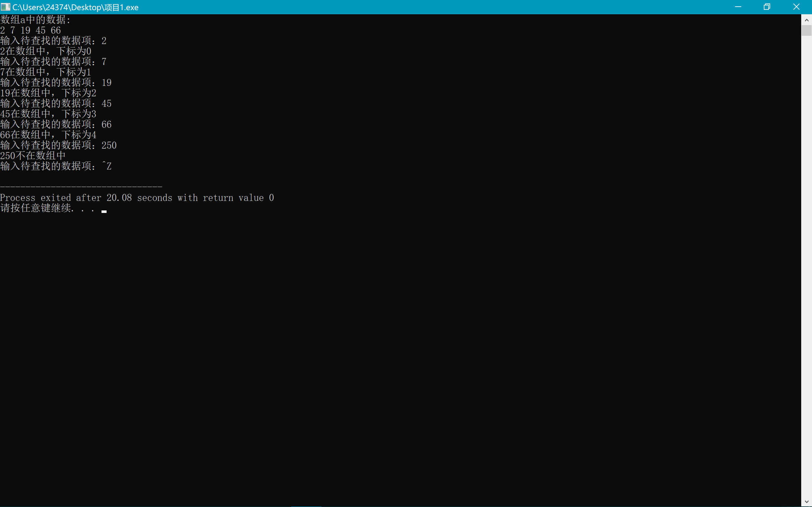Click the scrollbar down arrow
This screenshot has width=812, height=507.
click(x=807, y=502)
